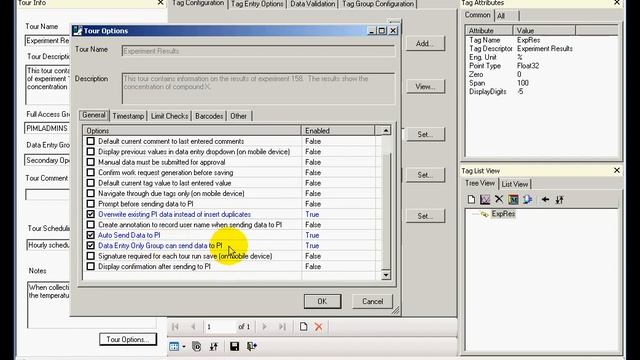
Task: Close the Tag Attributes panel
Action: coord(617,3)
